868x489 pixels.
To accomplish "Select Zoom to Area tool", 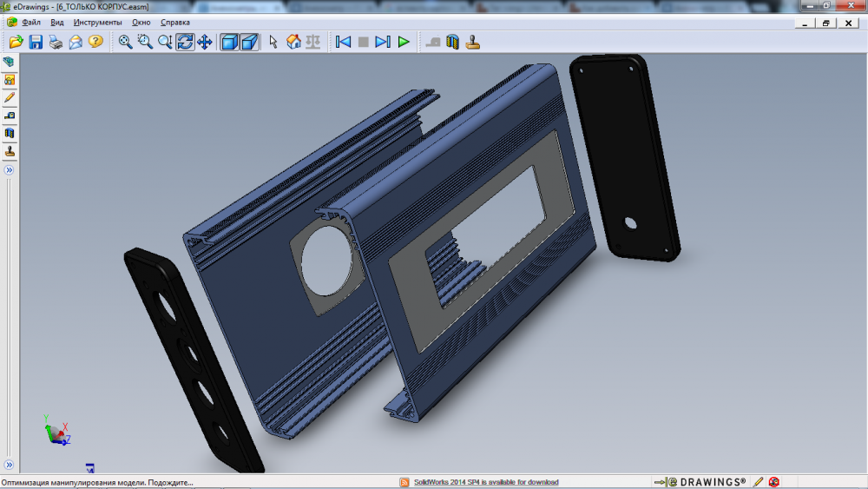I will point(145,42).
